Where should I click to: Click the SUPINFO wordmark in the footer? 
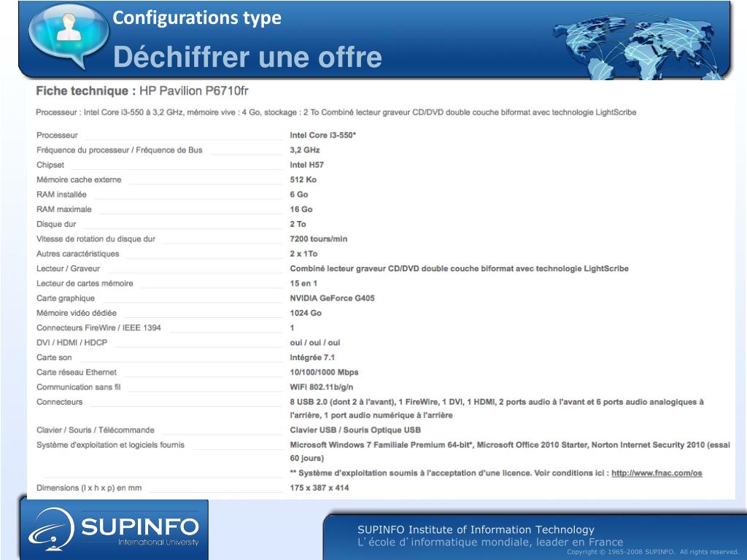pyautogui.click(x=139, y=526)
